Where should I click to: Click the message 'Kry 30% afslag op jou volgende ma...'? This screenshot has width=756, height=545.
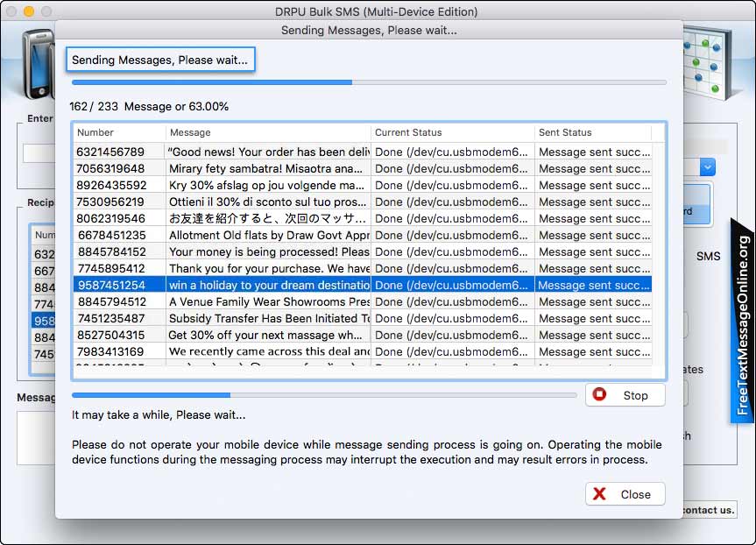point(266,185)
